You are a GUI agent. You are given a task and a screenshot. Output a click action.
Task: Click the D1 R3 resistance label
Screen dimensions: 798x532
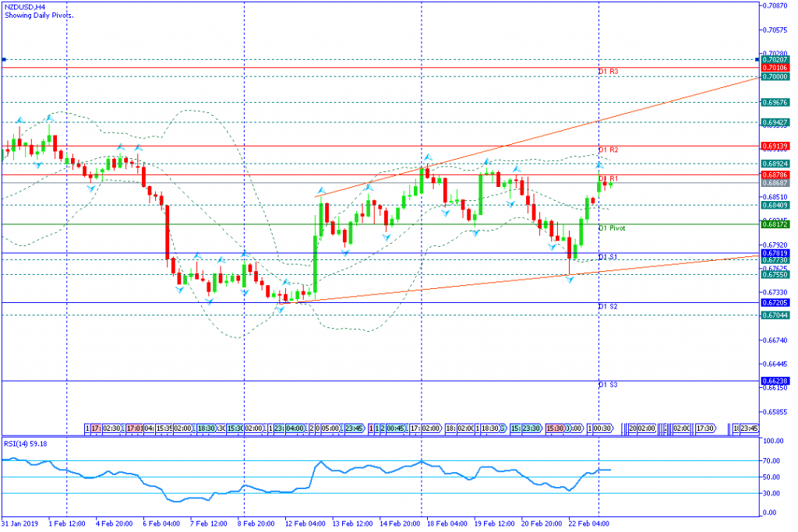[x=609, y=72]
